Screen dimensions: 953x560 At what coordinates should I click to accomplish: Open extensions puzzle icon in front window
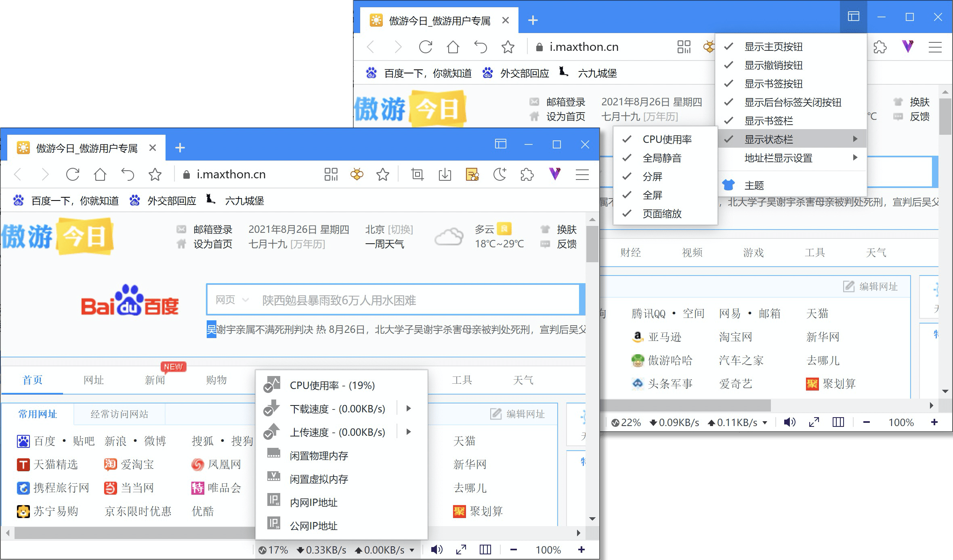(527, 174)
